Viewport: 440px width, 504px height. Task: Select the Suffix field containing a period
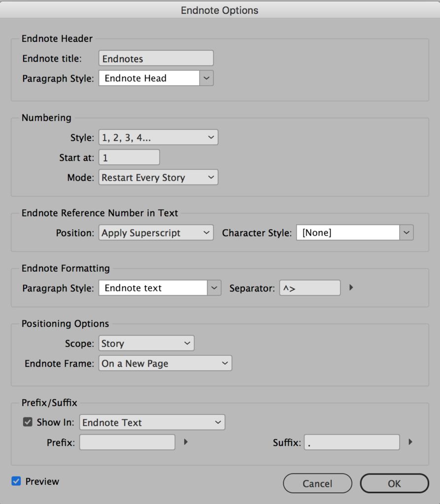(x=351, y=442)
